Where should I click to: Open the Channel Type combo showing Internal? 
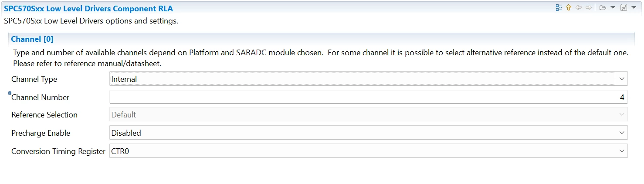[x=368, y=79]
